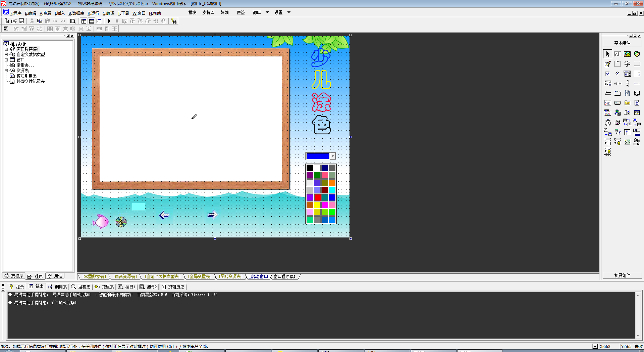This screenshot has width=644, height=352.
Task: Pick the red swatch in color palette
Action: (x=317, y=197)
